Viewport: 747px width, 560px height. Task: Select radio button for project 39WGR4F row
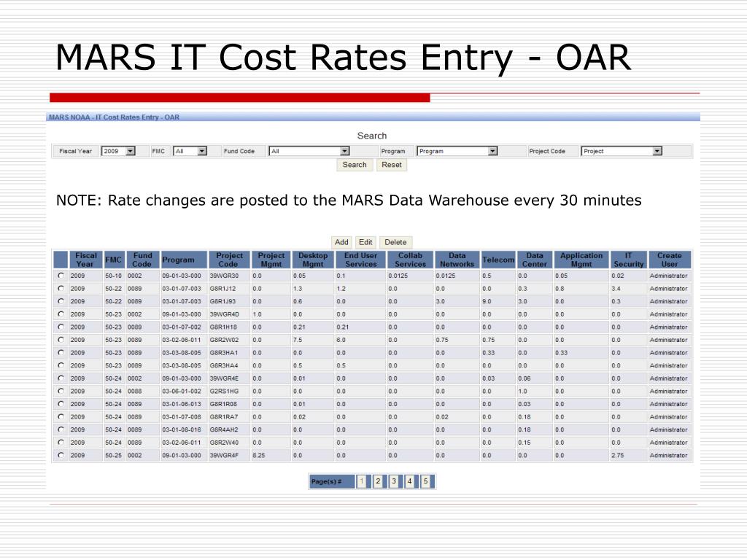pyautogui.click(x=61, y=455)
